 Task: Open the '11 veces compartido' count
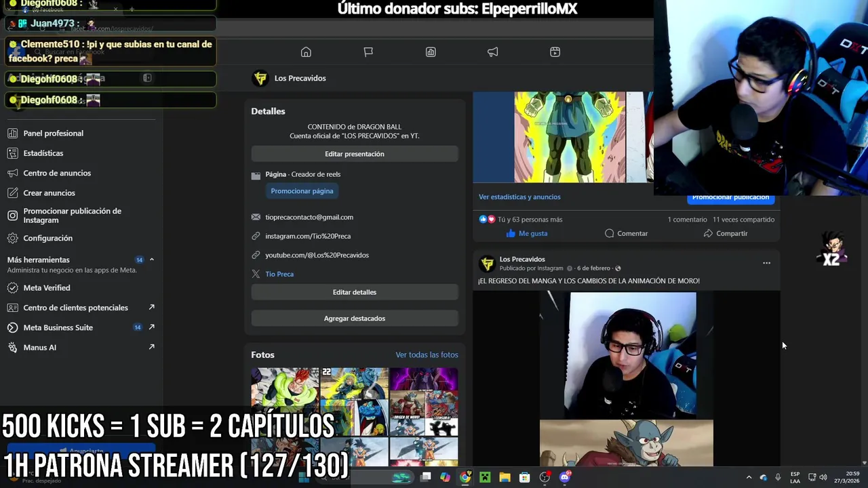point(743,220)
